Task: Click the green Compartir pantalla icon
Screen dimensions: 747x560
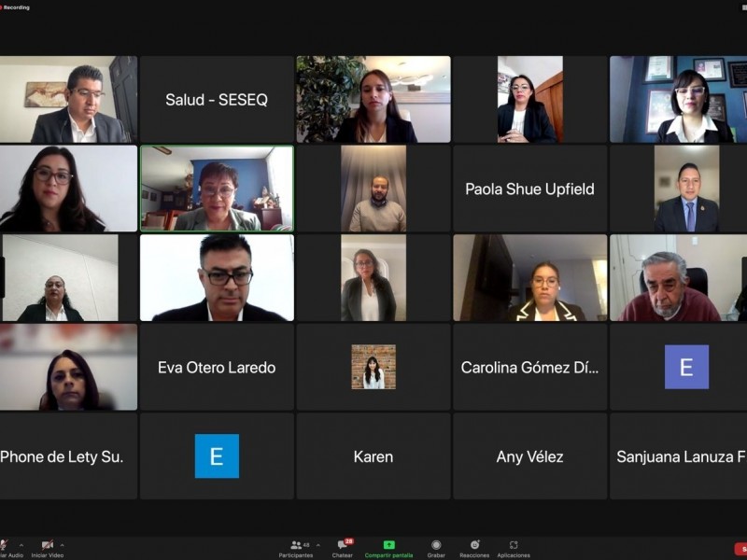Action: (x=388, y=545)
